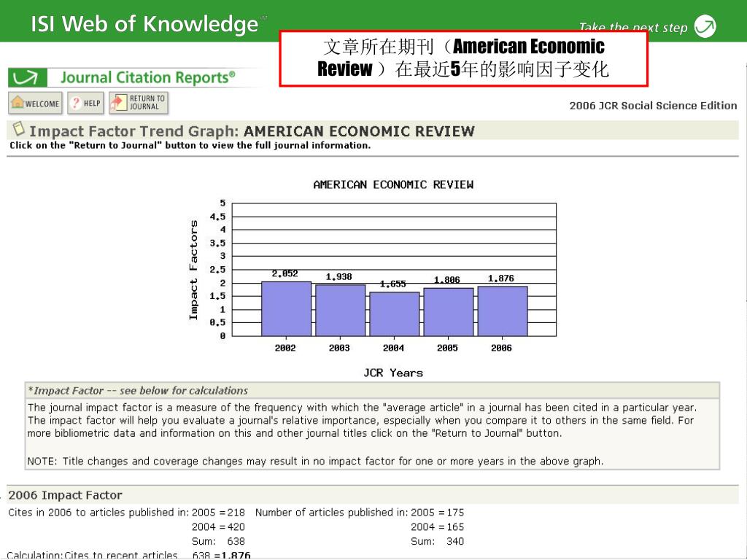
Task: Click the 2004 bar labeled 1.655
Action: 395,314
